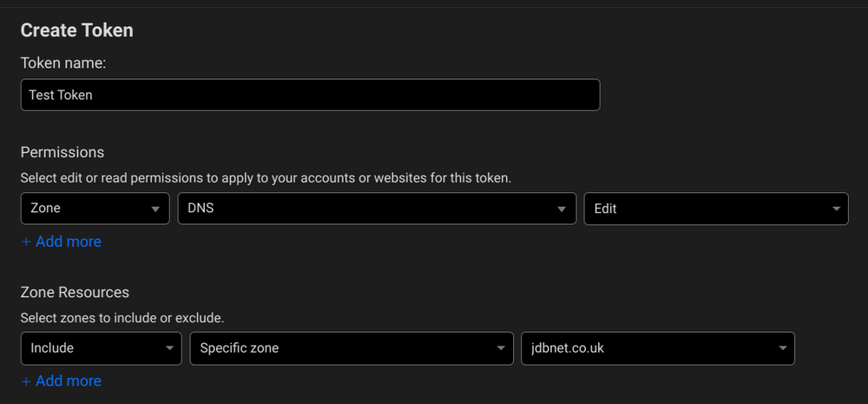
Task: Click the arrow icon on Specific zone dropdown
Action: coord(500,349)
